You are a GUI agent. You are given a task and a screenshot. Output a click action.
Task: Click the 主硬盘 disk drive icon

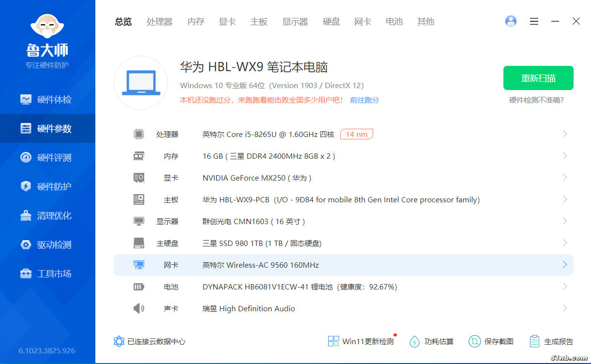click(x=139, y=243)
